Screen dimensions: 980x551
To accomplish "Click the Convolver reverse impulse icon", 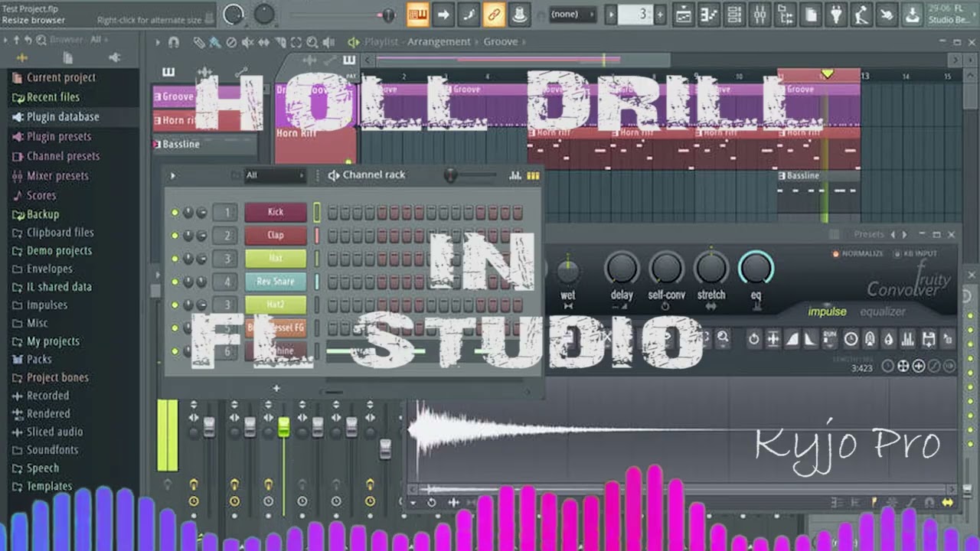I will click(754, 338).
